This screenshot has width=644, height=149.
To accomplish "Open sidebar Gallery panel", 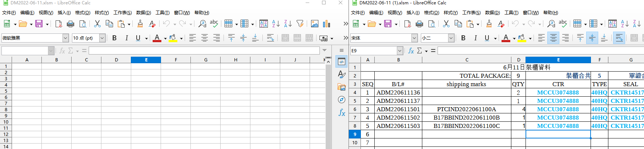I will [x=342, y=87].
